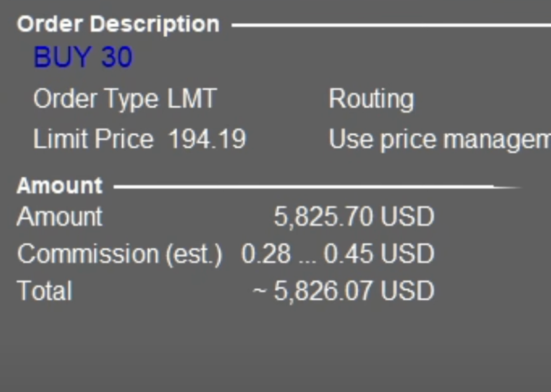Click the Order Description divider line
This screenshot has height=392, width=551.
391,25
